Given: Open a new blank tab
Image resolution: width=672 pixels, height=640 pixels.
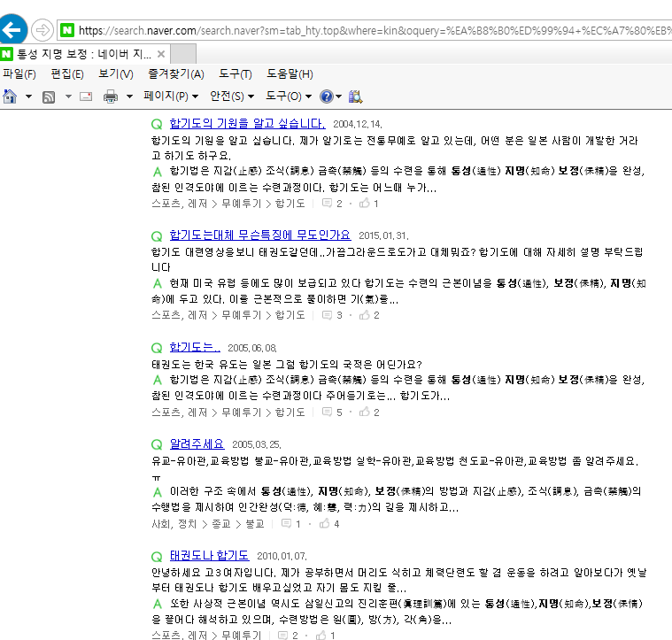Looking at the screenshot, I should tap(183, 54).
